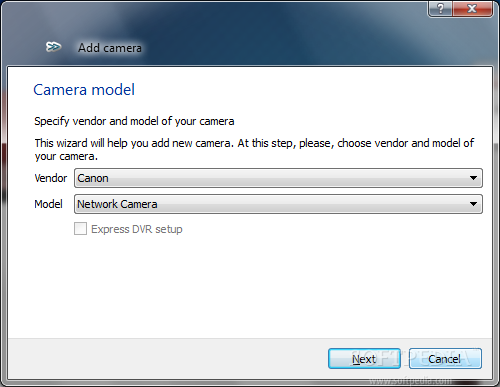500x387 pixels.
Task: Click the double-arrow wizard icon beside Add camera
Action: 53,47
